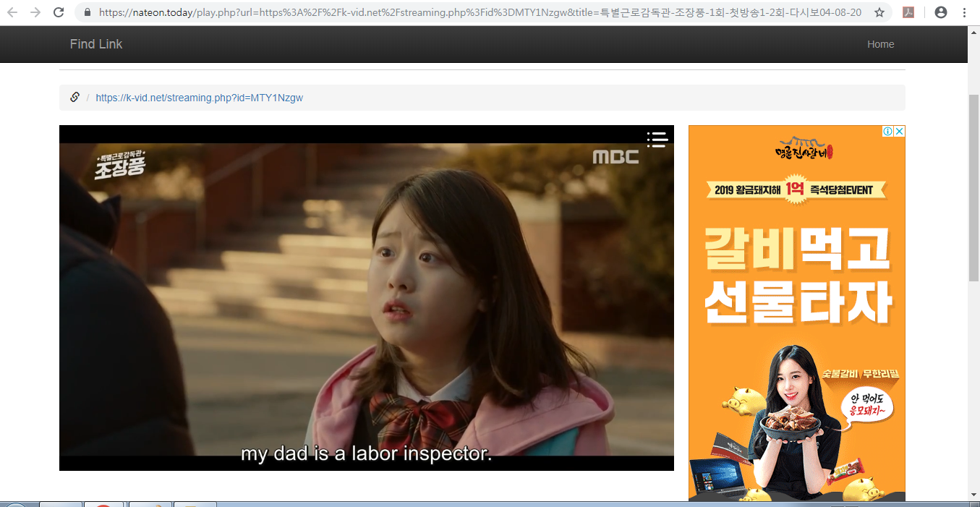Click the AdChoices info icon on the ad
The image size is (980, 507).
(887, 131)
